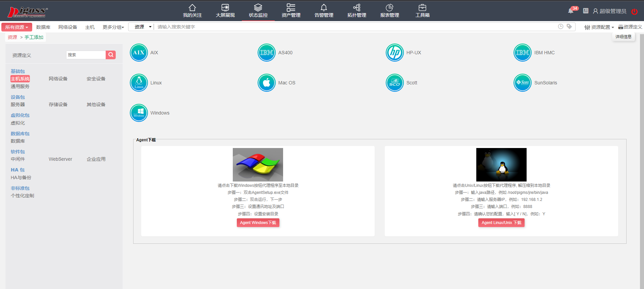Image resolution: width=644 pixels, height=289 pixels.
Task: Select 网络设备 under 基础包
Action: click(x=58, y=79)
